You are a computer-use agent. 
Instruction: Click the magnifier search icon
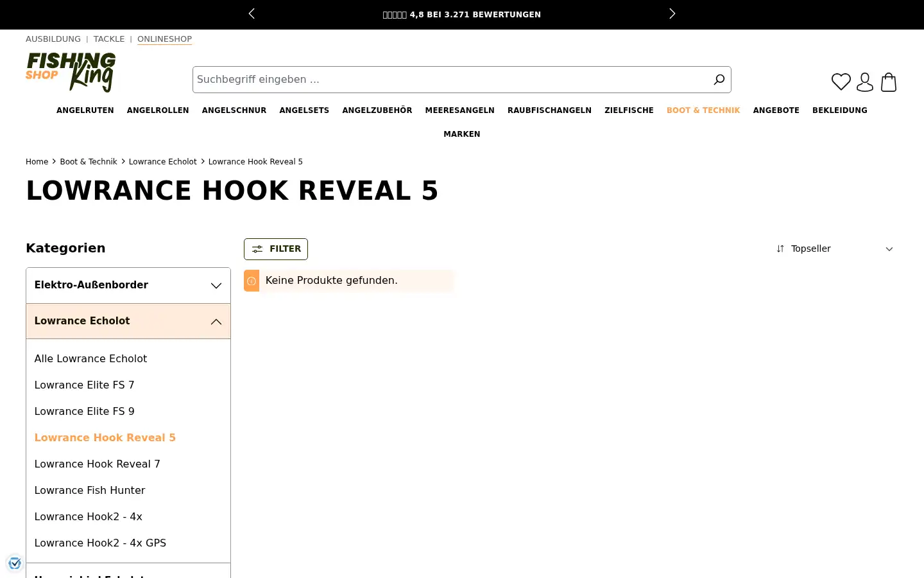click(x=719, y=80)
